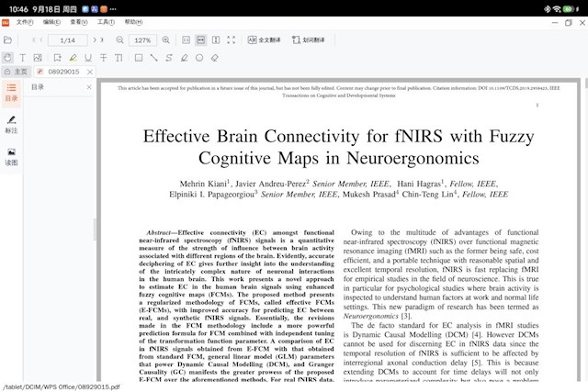Image resolution: width=588 pixels, height=392 pixels.
Task: Enable the hand pan tool
Action: click(8, 58)
